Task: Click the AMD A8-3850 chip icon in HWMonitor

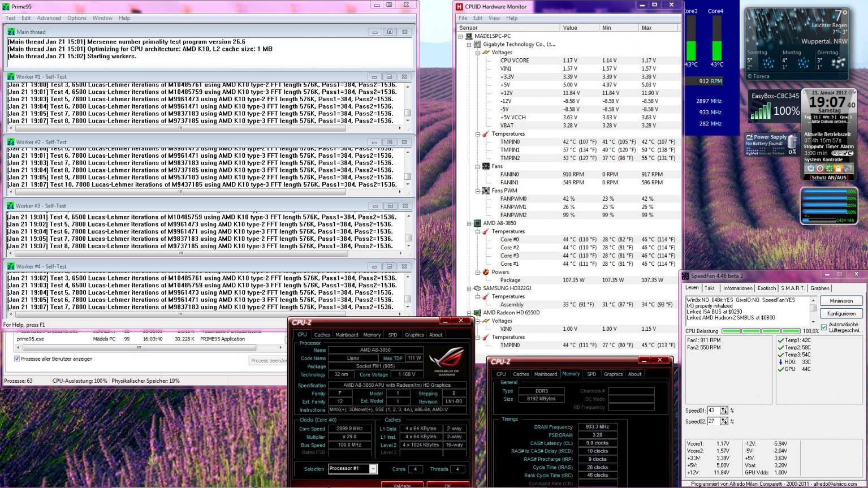Action: 477,223
